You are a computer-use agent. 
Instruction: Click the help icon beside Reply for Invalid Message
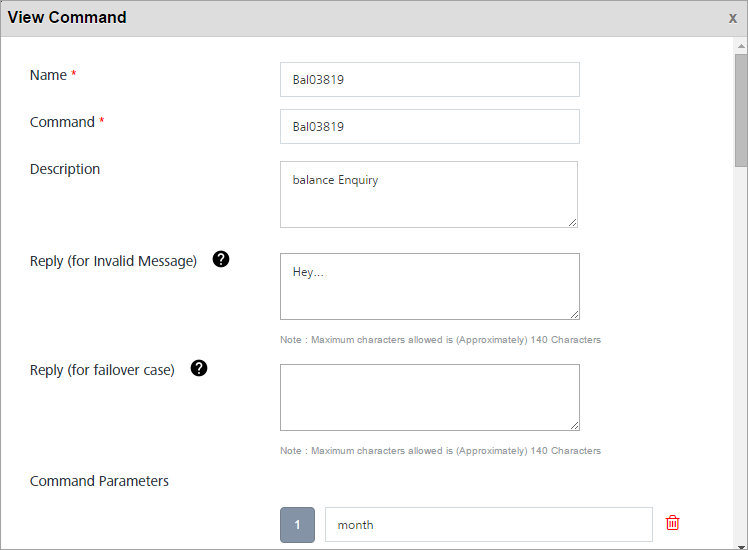tap(221, 259)
